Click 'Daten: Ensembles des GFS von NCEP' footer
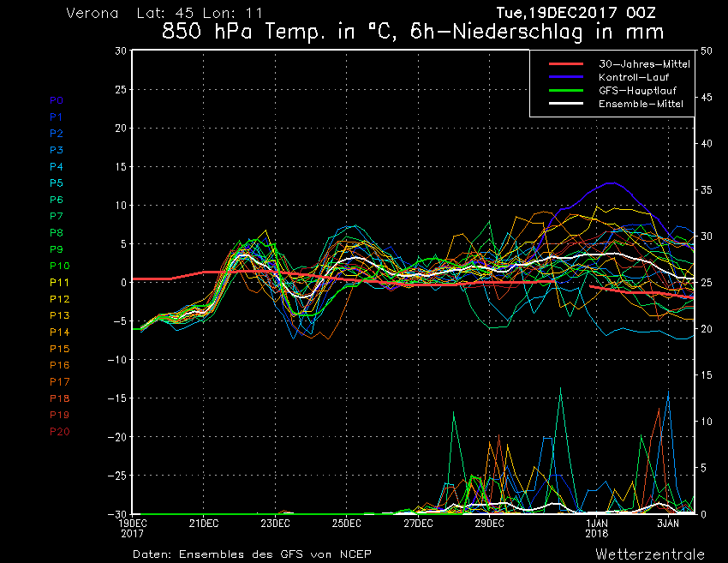Viewport: 728px width, 563px height. coord(252,554)
